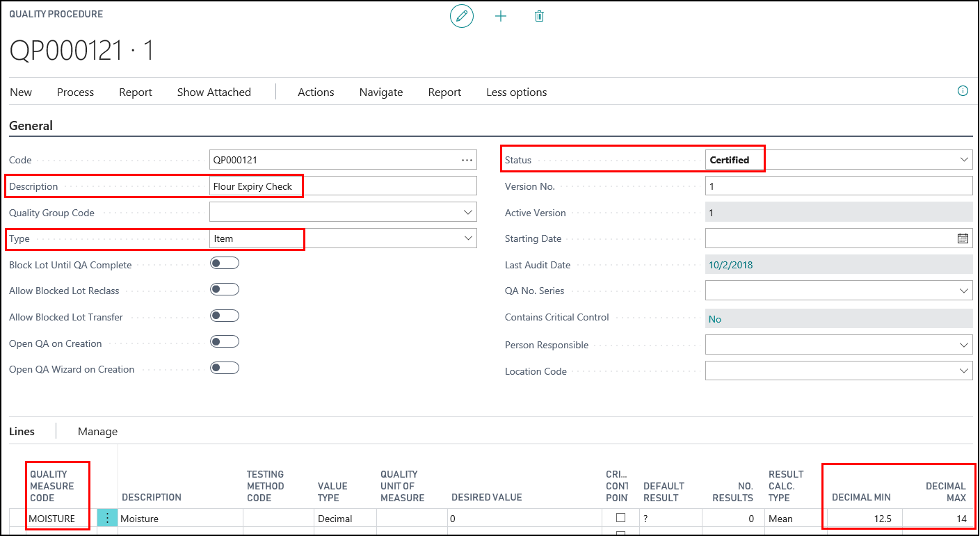Click Less options
Viewport: 980px width, 536px height.
tap(516, 92)
